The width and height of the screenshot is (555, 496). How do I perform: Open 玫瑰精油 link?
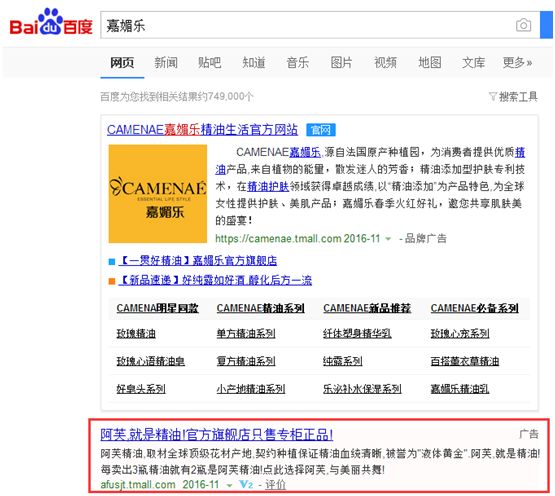point(136,333)
